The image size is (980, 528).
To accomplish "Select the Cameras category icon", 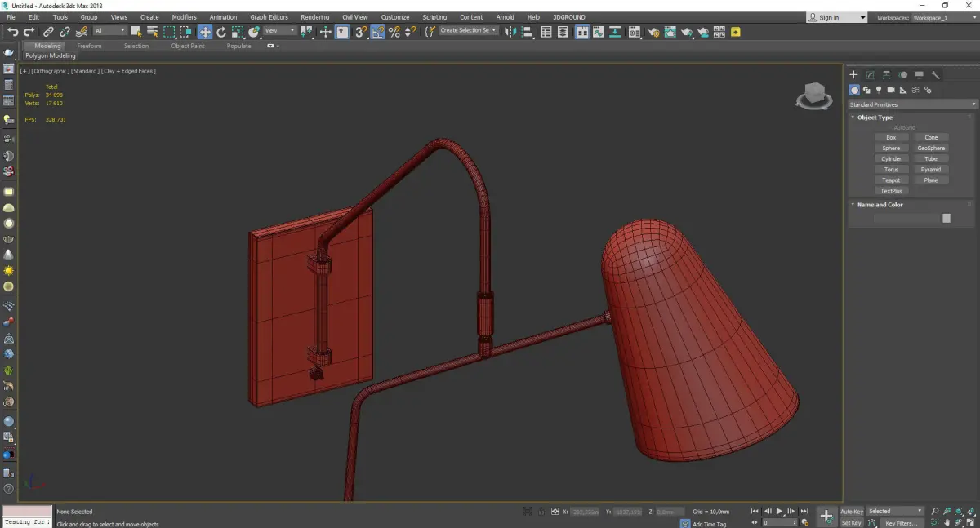I will (x=891, y=90).
